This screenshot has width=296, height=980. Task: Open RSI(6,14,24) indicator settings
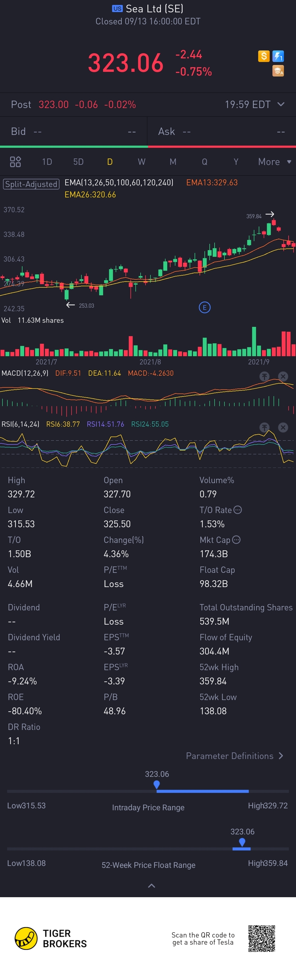pyautogui.click(x=20, y=424)
